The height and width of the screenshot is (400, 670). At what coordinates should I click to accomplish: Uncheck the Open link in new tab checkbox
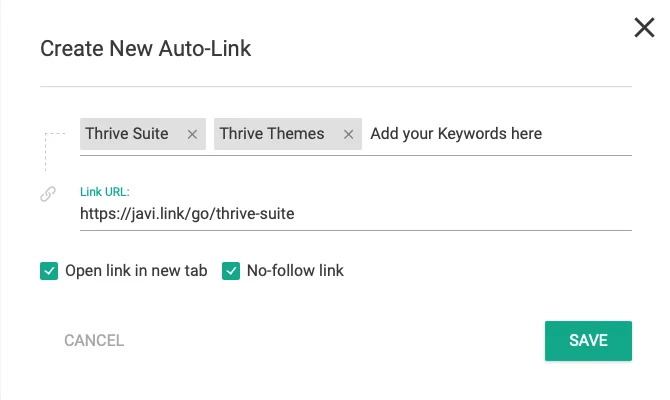tap(48, 271)
